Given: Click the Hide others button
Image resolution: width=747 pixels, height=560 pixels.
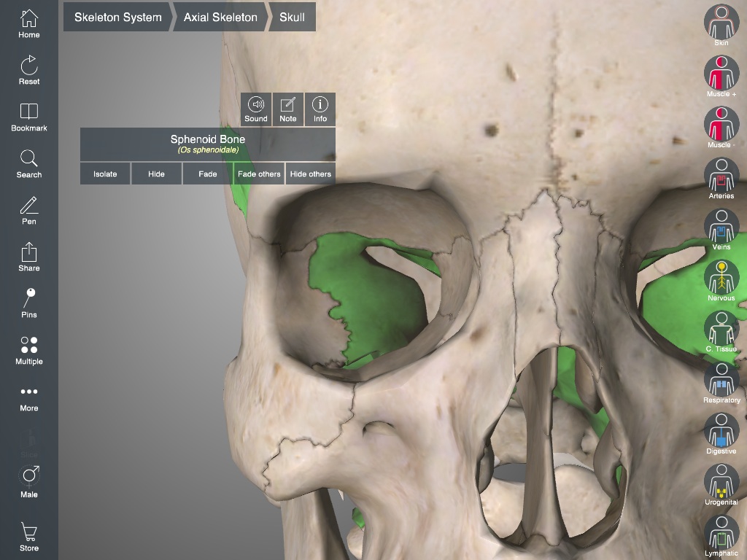Looking at the screenshot, I should coord(310,174).
